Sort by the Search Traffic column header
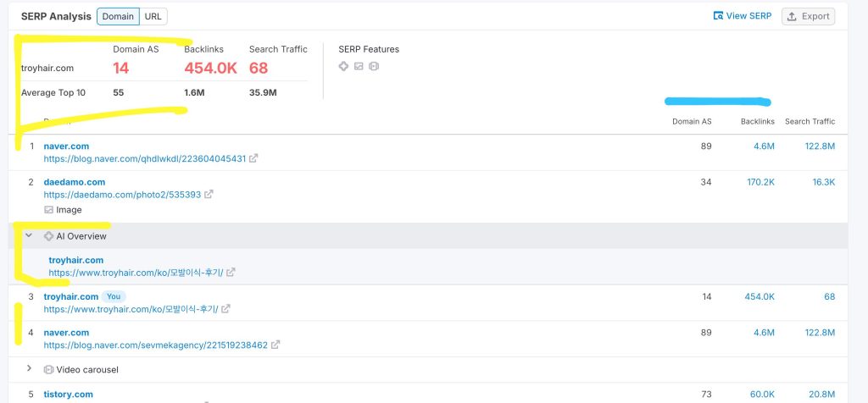The image size is (868, 403). (x=810, y=121)
